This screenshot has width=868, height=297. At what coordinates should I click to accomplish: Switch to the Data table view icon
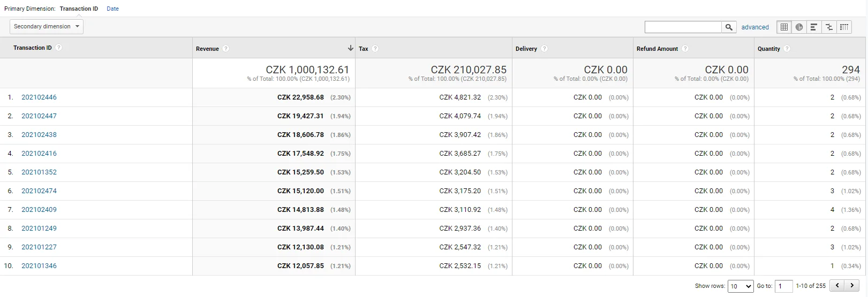click(784, 27)
